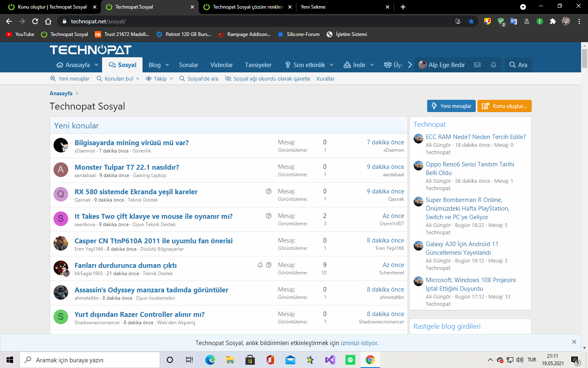
Task: Click xDaemon's avatar in the thread list
Action: [61, 145]
